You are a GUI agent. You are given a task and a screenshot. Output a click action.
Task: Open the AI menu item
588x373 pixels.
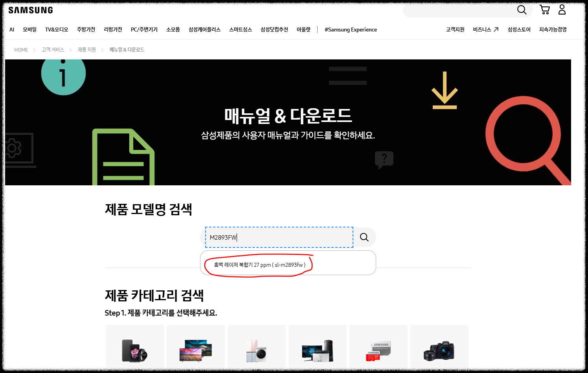(x=11, y=30)
